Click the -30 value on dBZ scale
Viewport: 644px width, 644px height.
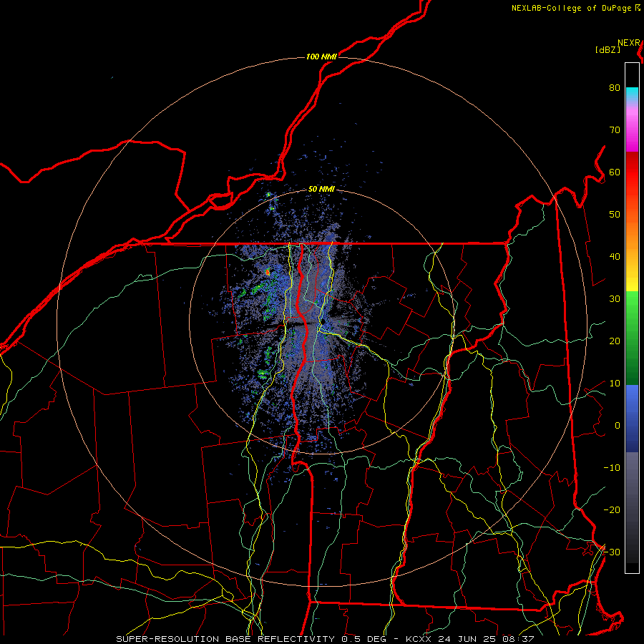(x=612, y=552)
